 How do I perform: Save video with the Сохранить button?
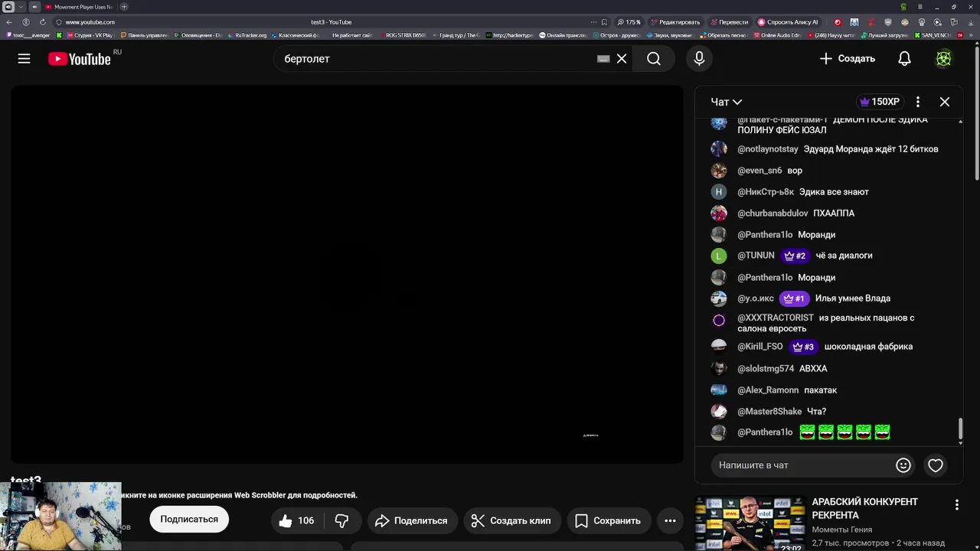(x=608, y=520)
